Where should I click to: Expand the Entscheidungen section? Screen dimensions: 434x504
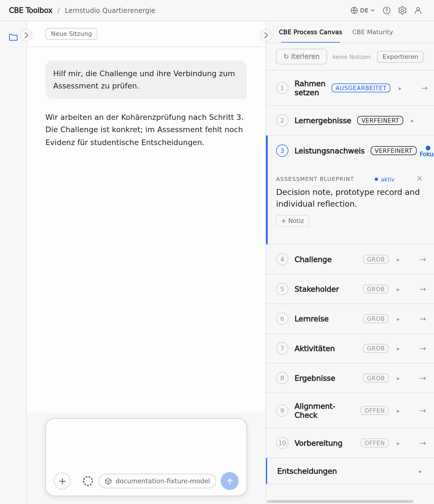coord(350,471)
